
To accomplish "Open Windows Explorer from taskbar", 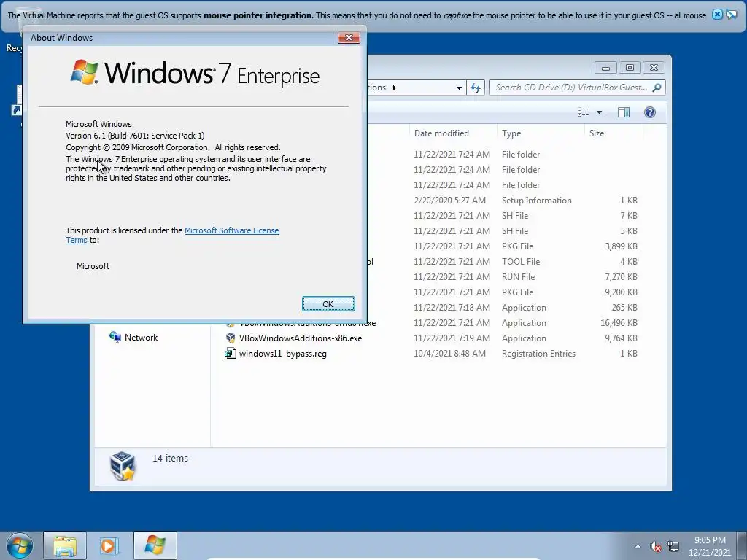I will pyautogui.click(x=65, y=545).
